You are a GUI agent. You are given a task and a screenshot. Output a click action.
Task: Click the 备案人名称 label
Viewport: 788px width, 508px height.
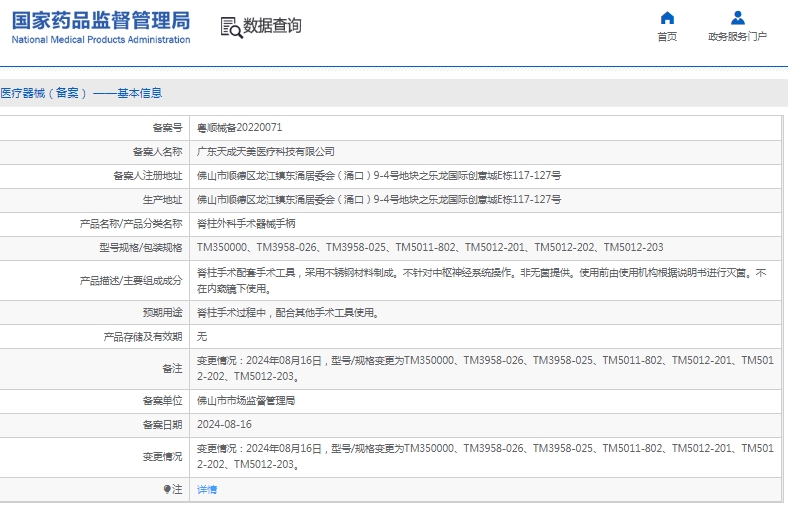(157, 152)
